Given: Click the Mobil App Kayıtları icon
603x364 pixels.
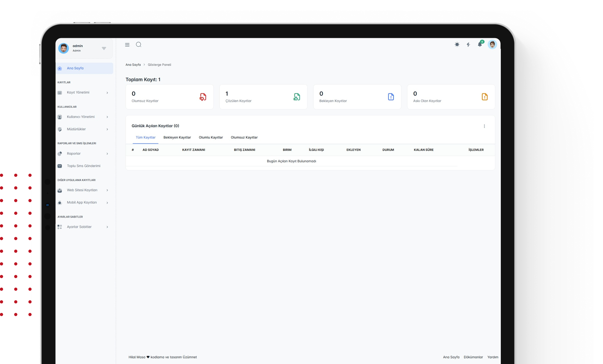Looking at the screenshot, I should point(60,203).
